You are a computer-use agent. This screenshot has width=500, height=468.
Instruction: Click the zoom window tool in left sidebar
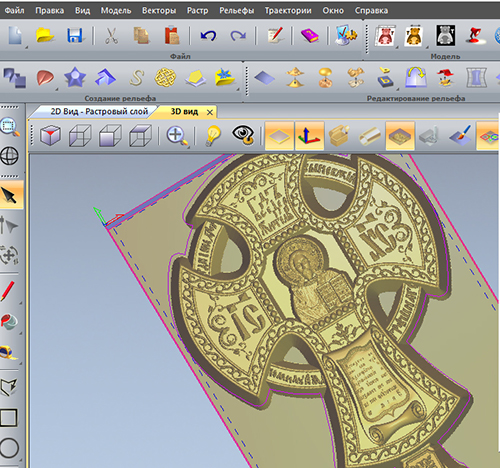(10, 127)
